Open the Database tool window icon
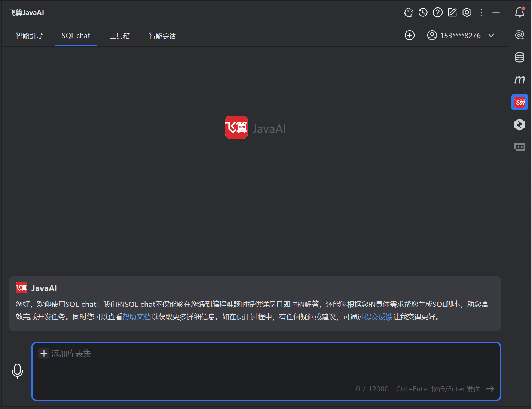Image resolution: width=532 pixels, height=409 pixels. click(520, 57)
